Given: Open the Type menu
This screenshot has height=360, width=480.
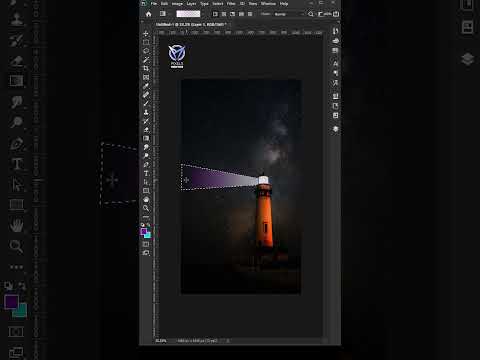Looking at the screenshot, I should 204,4.
